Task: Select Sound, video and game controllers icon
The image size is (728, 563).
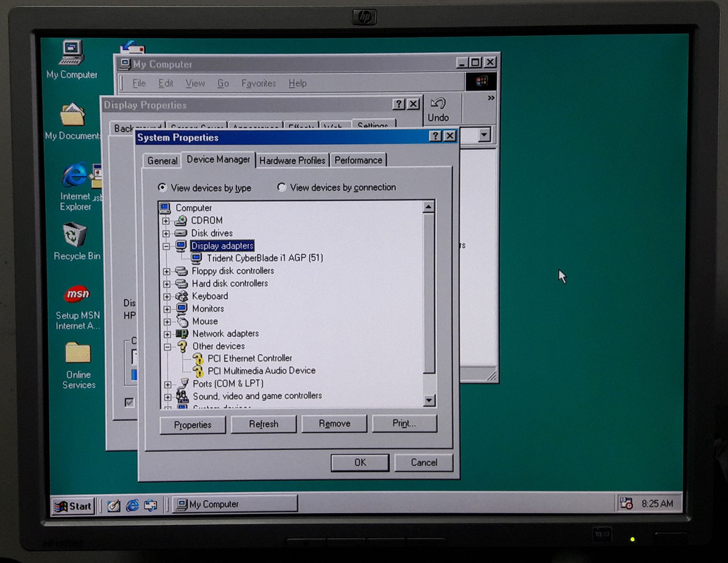Action: click(183, 396)
